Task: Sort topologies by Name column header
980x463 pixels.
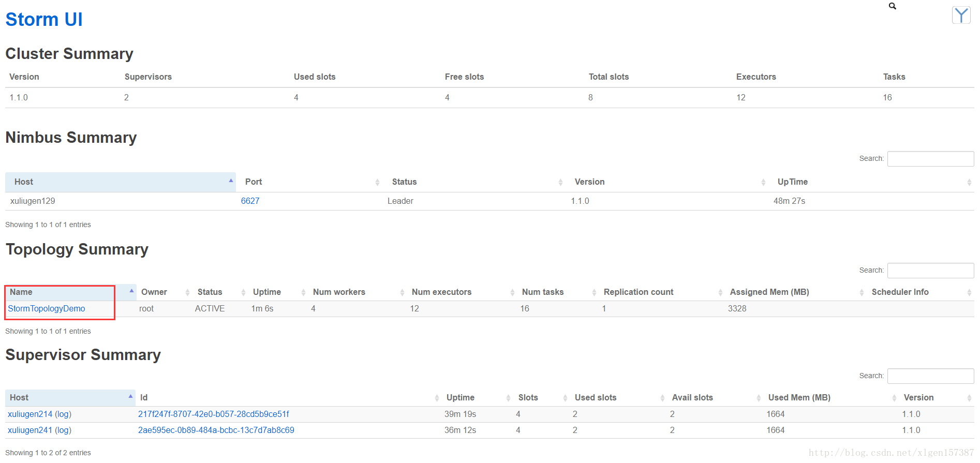Action: [21, 292]
